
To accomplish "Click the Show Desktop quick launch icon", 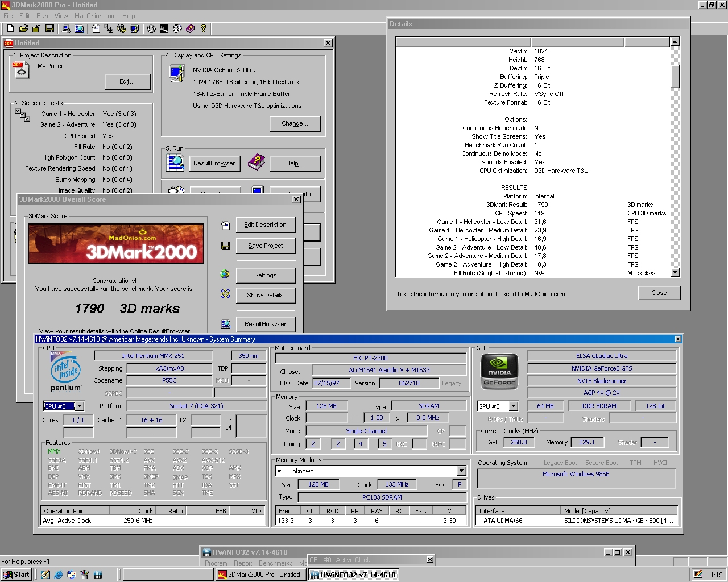I will (x=45, y=575).
